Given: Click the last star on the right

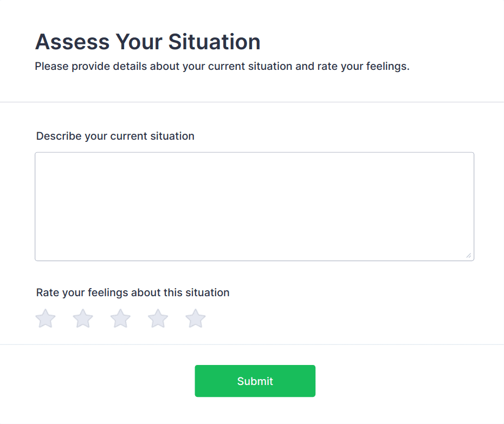Looking at the screenshot, I should coord(196,318).
